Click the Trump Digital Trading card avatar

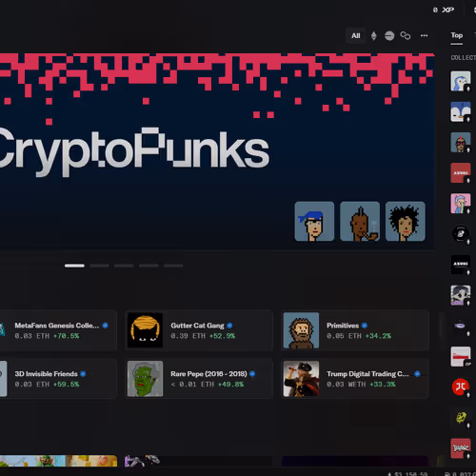click(301, 379)
